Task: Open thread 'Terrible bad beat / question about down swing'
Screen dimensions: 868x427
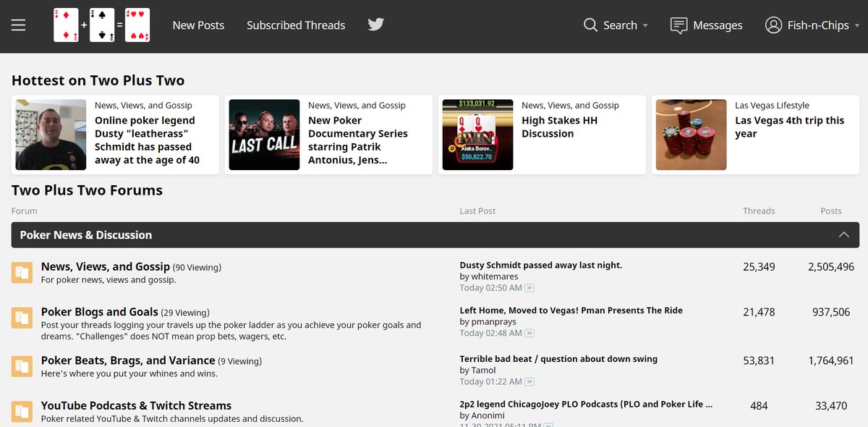Action: (x=558, y=358)
